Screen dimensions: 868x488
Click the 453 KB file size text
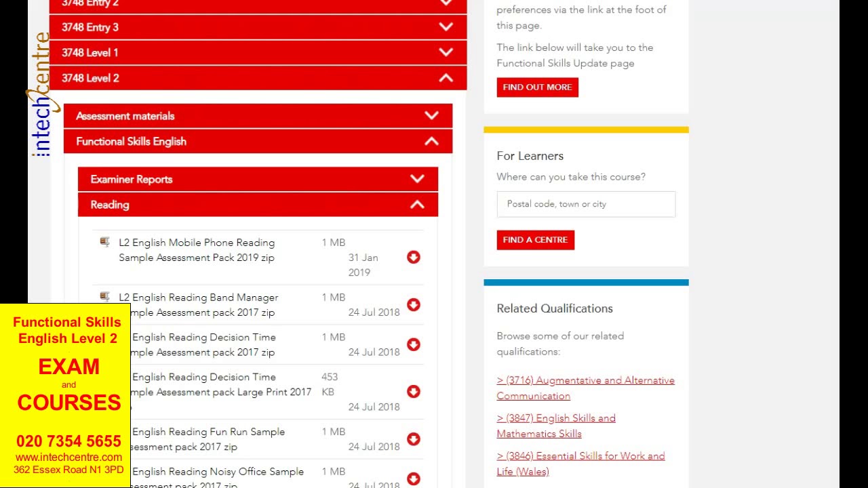click(x=330, y=384)
